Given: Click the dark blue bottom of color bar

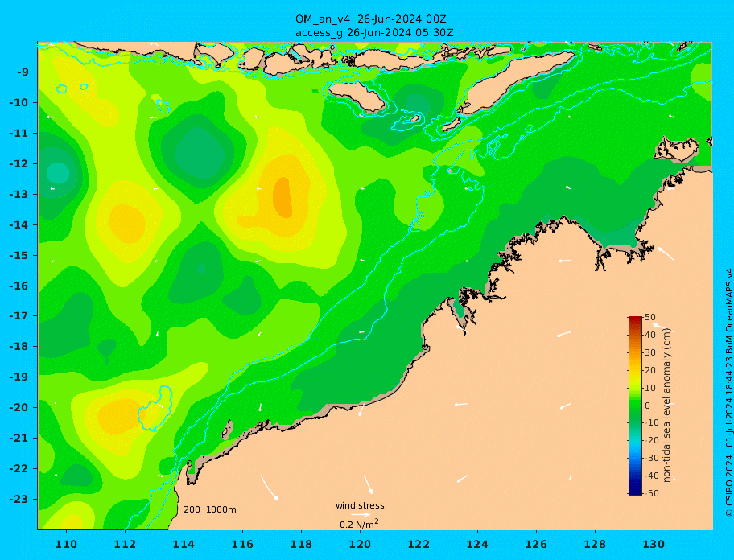Looking at the screenshot, I should [x=635, y=492].
